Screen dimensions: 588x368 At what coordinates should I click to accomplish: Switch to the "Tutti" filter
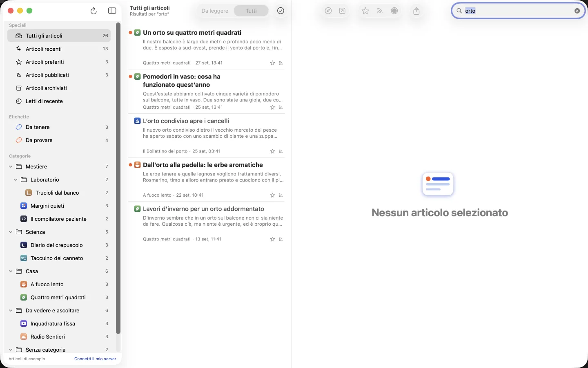point(251,11)
